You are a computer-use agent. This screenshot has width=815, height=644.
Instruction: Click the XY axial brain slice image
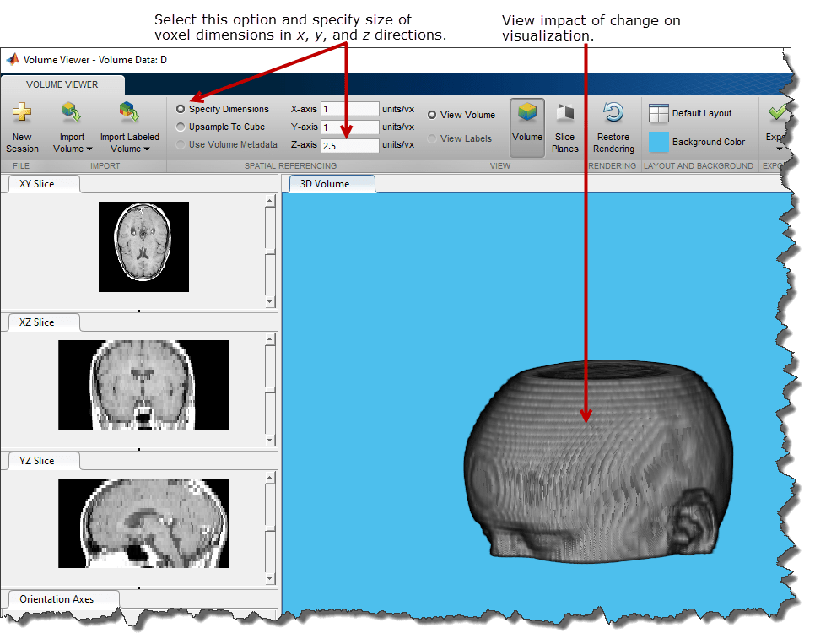(x=143, y=246)
